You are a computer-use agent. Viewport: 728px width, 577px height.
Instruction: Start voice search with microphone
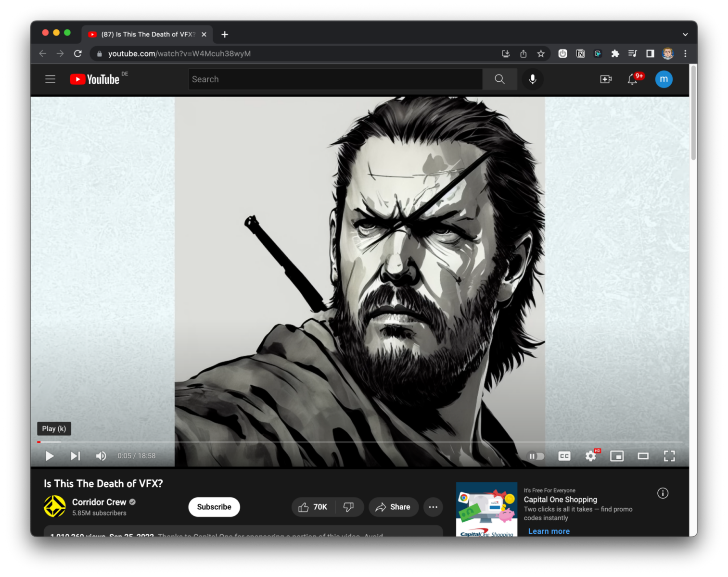[x=533, y=79]
